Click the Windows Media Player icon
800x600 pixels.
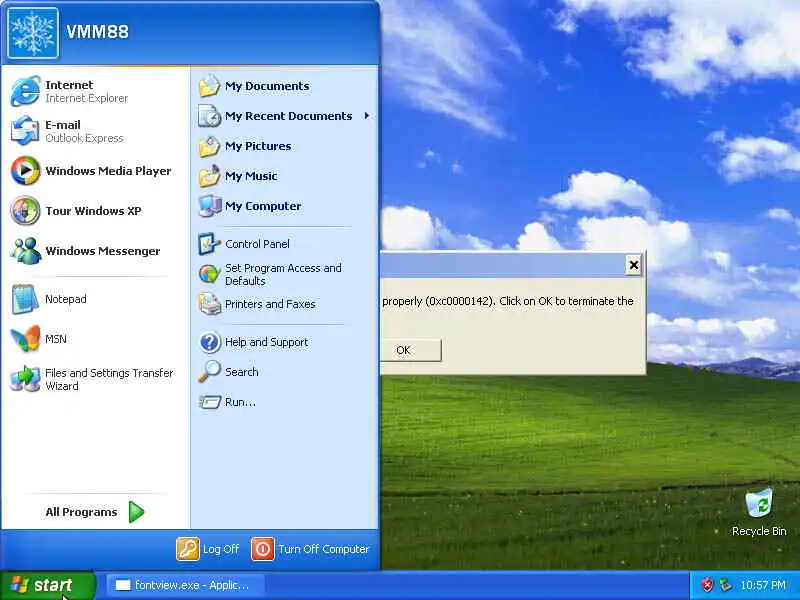coord(26,170)
